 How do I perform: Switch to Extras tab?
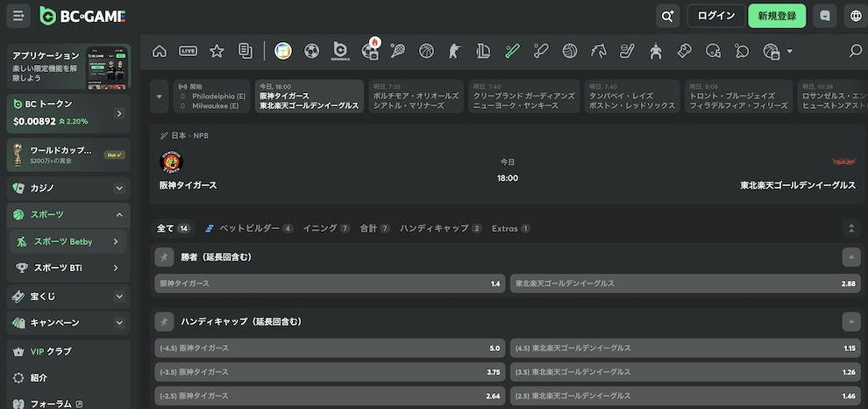(511, 228)
